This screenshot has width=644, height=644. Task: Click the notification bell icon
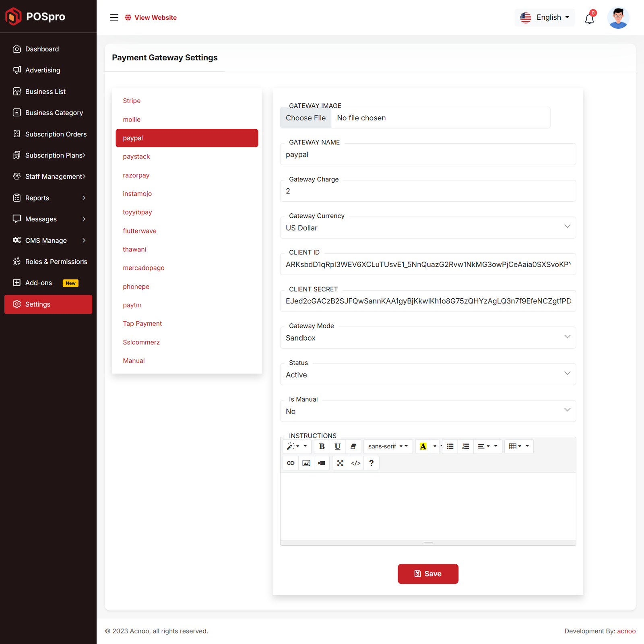[x=589, y=18]
